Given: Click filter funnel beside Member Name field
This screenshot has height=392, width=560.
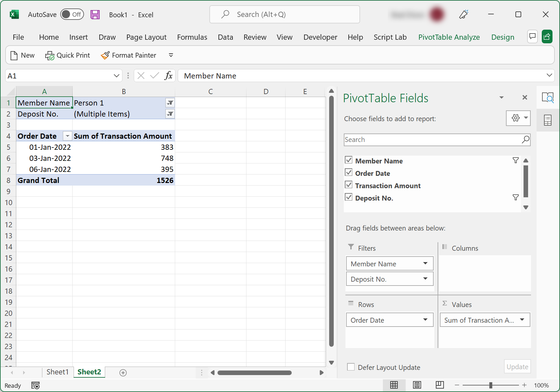Looking at the screenshot, I should [516, 160].
